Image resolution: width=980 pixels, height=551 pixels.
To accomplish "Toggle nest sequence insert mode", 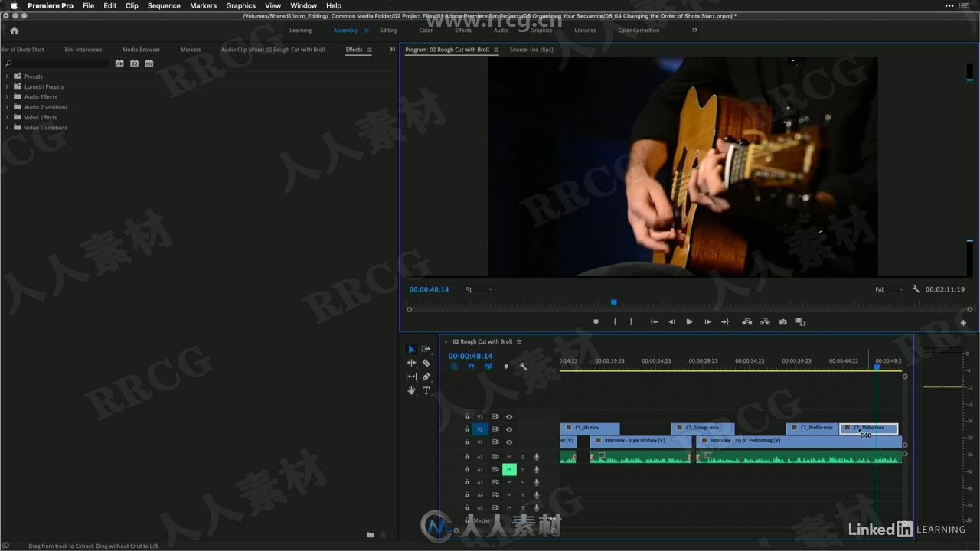I will (453, 367).
